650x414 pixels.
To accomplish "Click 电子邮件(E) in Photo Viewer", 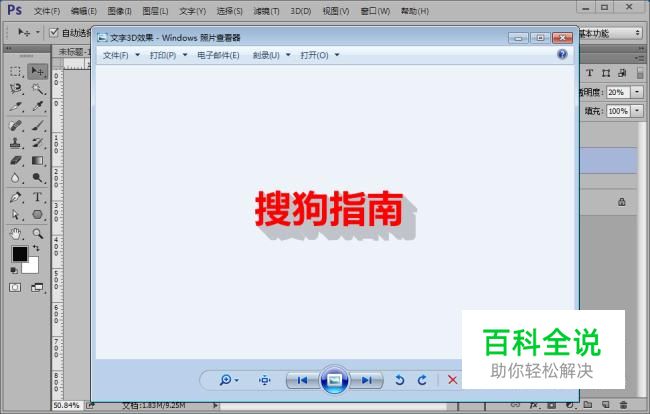I will [x=218, y=55].
